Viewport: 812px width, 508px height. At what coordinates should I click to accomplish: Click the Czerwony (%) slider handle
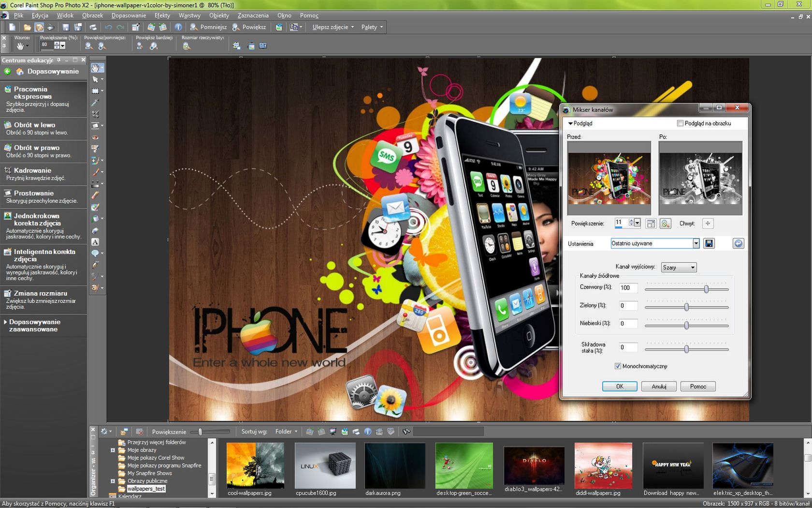(706, 289)
